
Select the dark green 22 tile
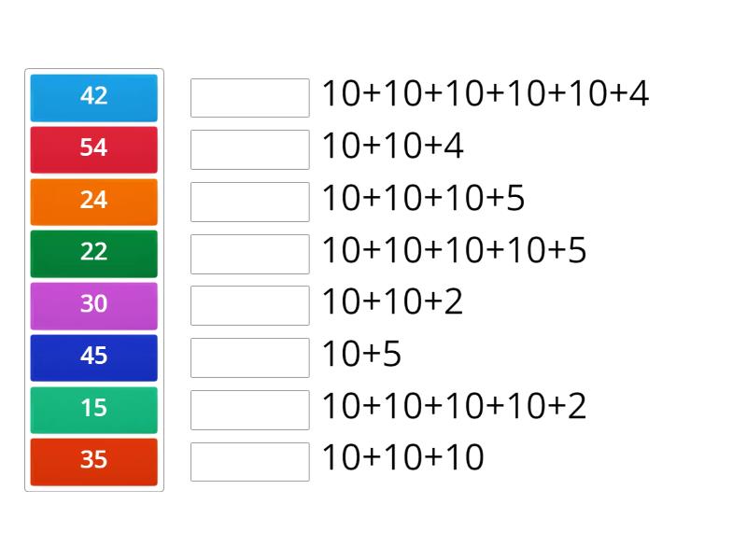93,253
